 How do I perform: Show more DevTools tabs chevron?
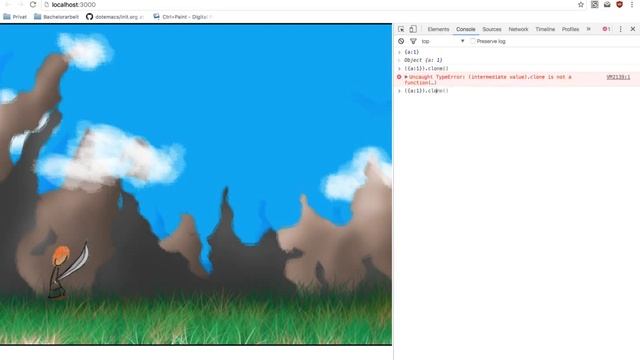tap(589, 29)
